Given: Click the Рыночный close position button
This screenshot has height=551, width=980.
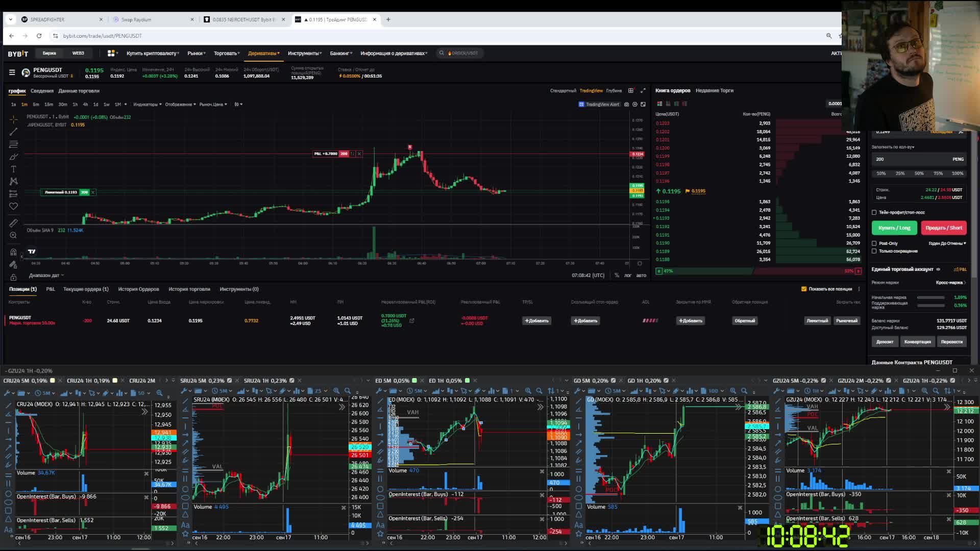Looking at the screenshot, I should click(x=846, y=320).
